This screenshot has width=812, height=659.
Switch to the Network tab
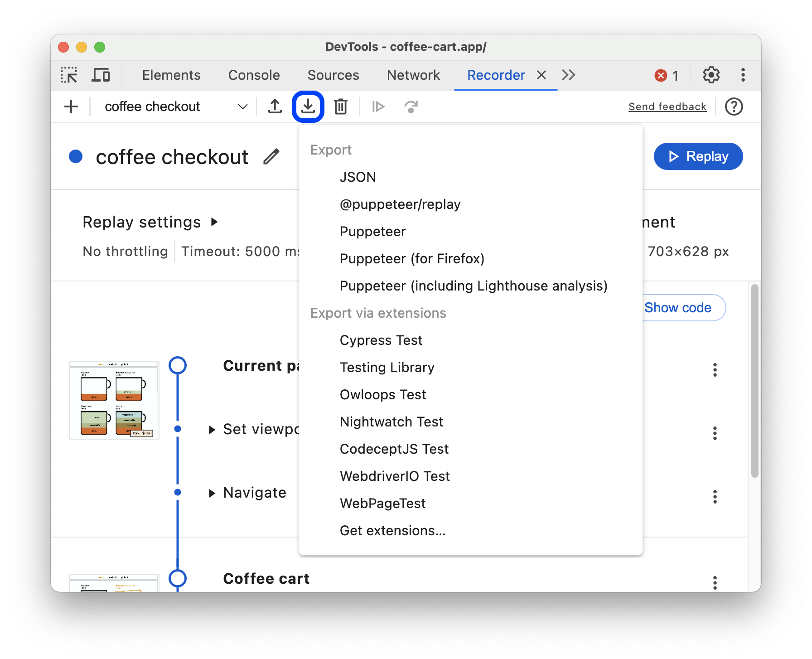coord(413,75)
